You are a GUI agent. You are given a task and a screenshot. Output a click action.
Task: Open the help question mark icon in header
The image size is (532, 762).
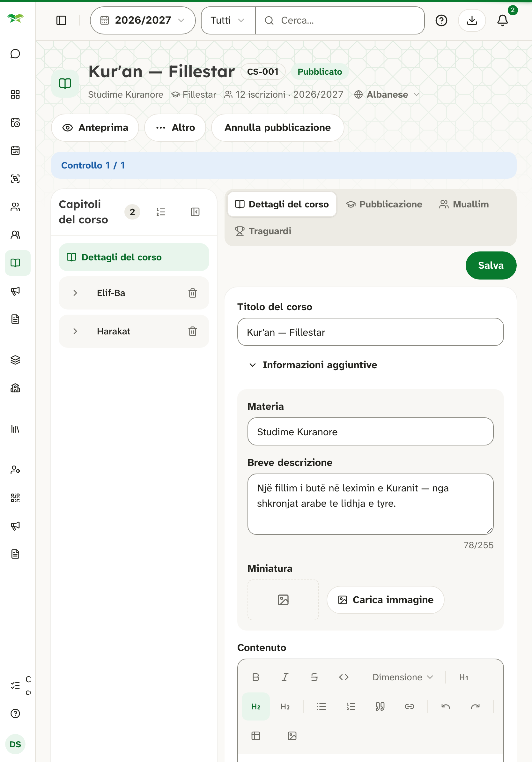[441, 20]
